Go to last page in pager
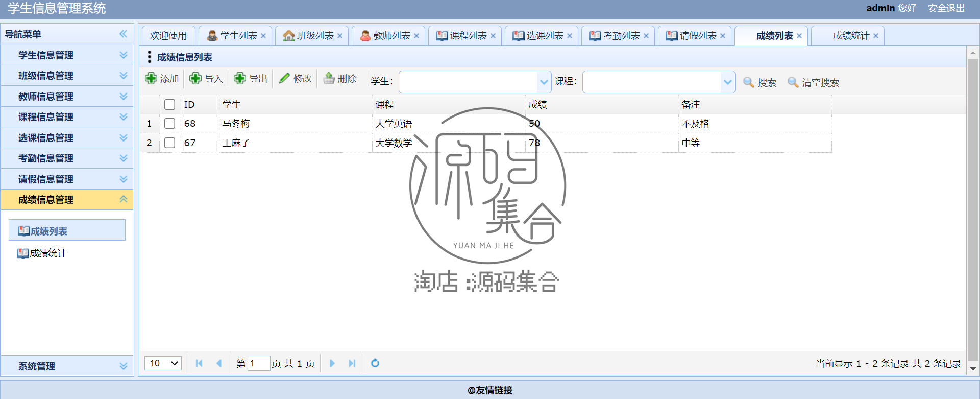Viewport: 980px width, 399px height. pos(352,363)
